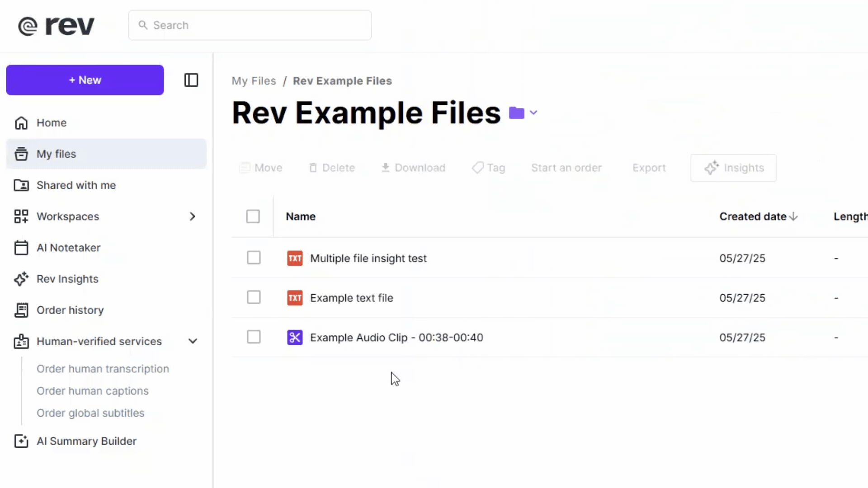The image size is (868, 488).
Task: Click the Rev logo
Action: point(56,26)
